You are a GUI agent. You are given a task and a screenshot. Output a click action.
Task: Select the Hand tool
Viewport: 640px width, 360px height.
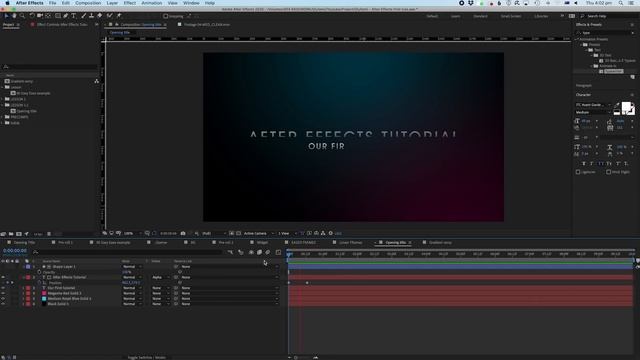point(14,16)
